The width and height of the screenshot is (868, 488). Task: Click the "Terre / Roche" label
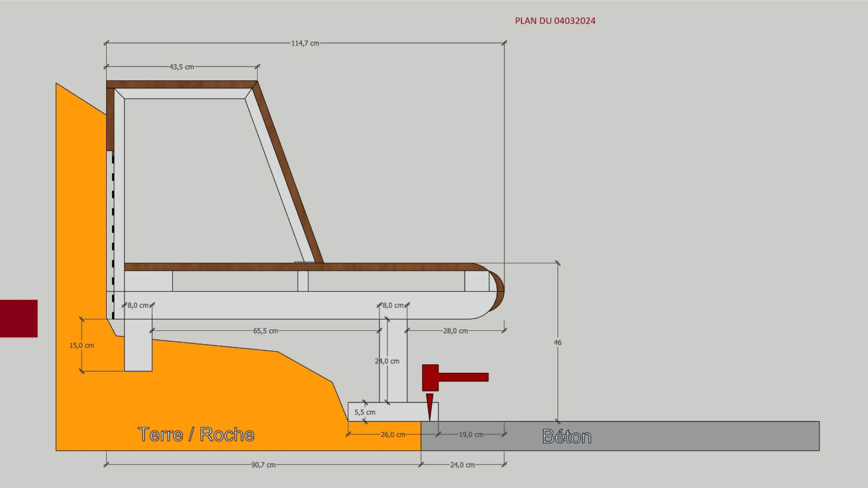pos(196,434)
